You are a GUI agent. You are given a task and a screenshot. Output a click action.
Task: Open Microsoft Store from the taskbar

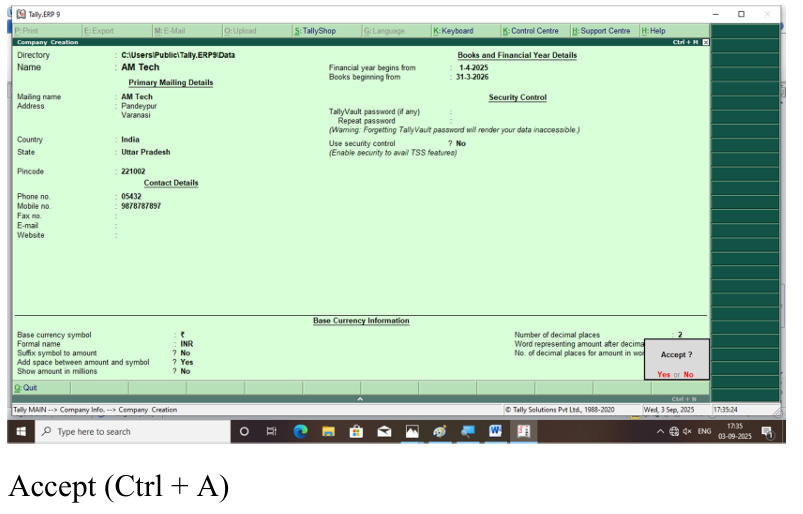tap(355, 431)
